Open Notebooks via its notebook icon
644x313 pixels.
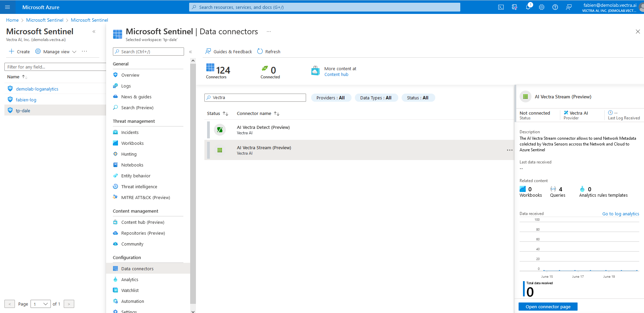click(x=116, y=165)
